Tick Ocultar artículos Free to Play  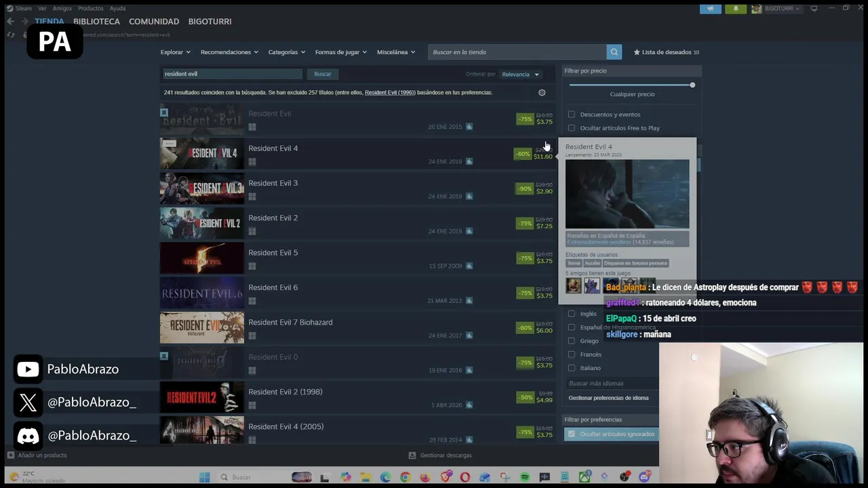click(572, 128)
